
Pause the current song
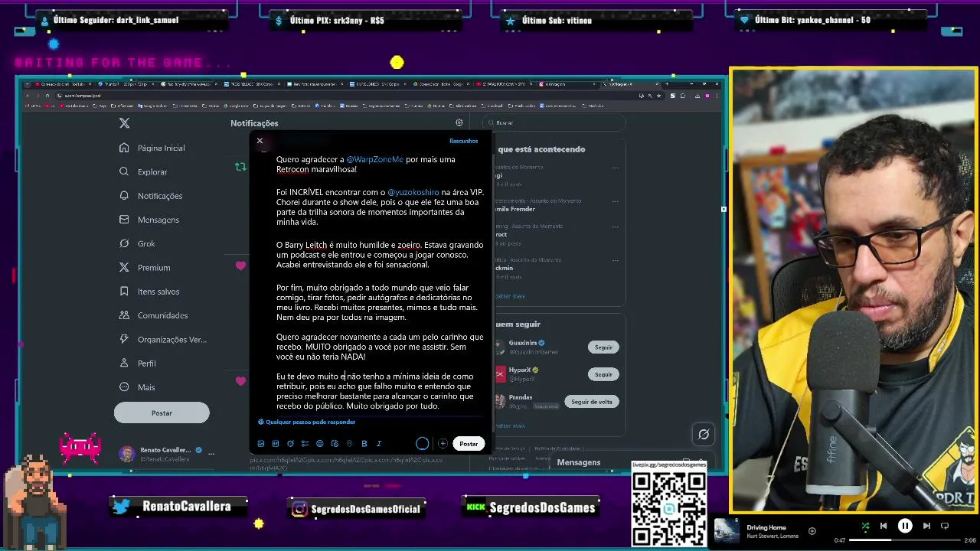point(905,526)
